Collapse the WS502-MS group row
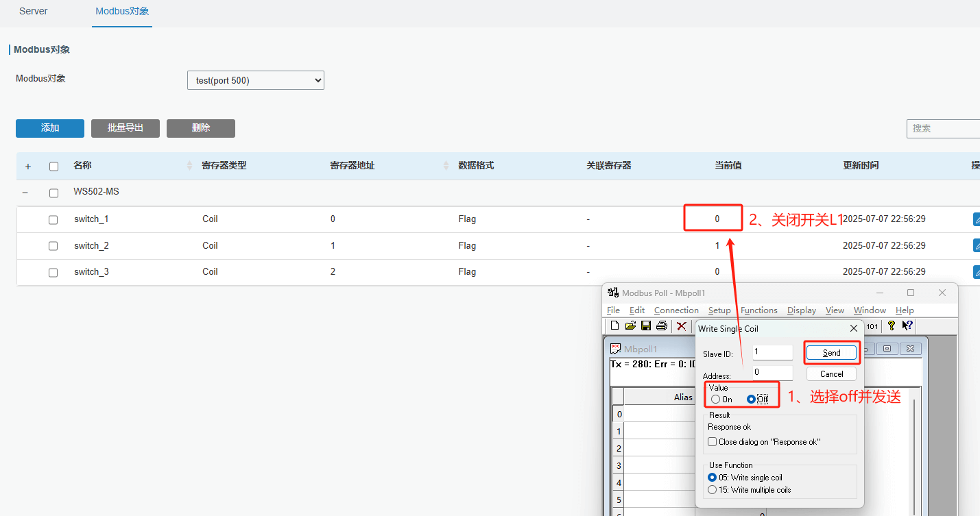 point(25,193)
